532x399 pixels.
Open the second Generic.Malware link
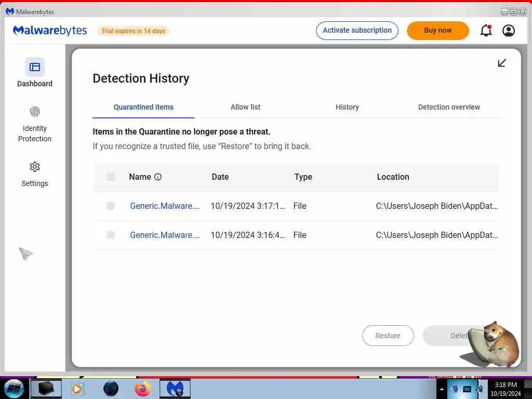[x=165, y=235]
